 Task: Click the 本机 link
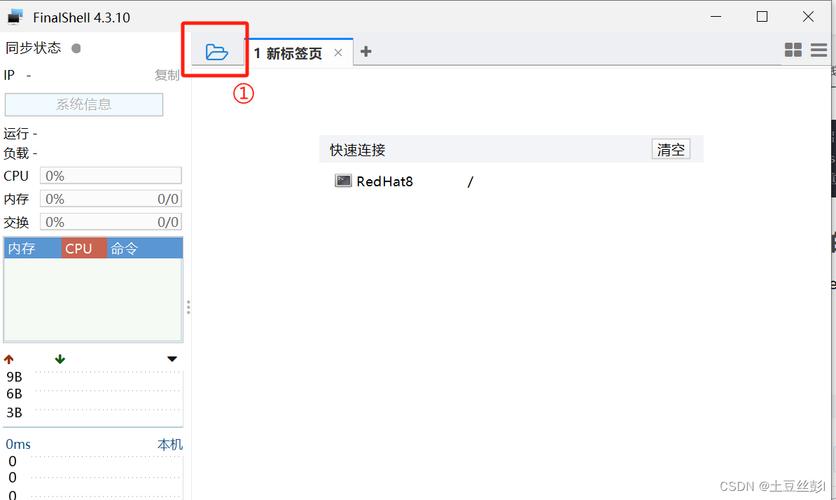[170, 444]
